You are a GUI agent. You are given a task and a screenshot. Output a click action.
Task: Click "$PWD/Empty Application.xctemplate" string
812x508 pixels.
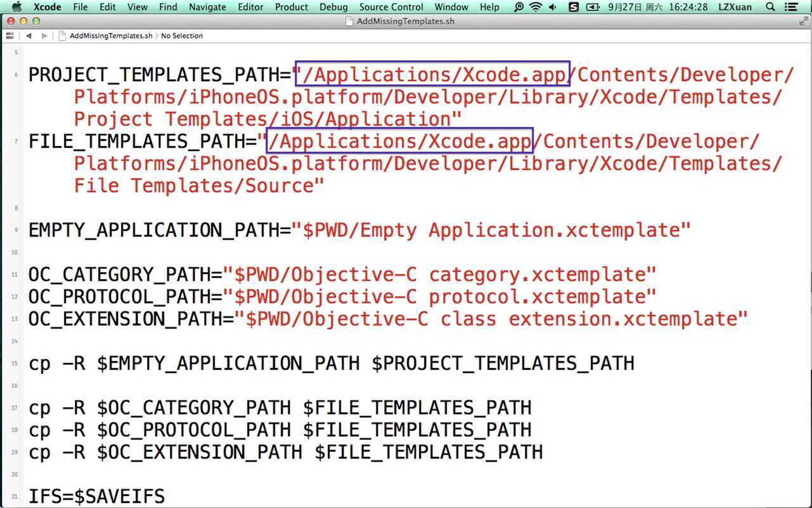click(x=491, y=230)
